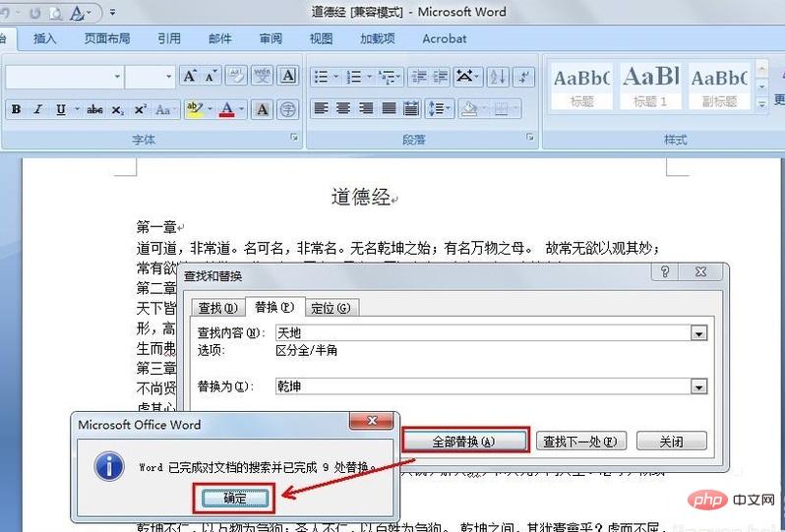This screenshot has width=785, height=532.
Task: Click the 查找下一处 button
Action: (x=580, y=442)
